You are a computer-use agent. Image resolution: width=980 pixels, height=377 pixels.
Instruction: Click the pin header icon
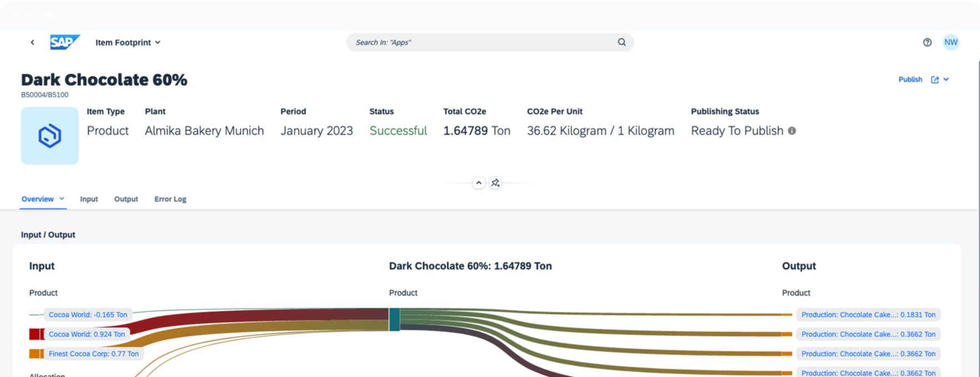coord(496,183)
